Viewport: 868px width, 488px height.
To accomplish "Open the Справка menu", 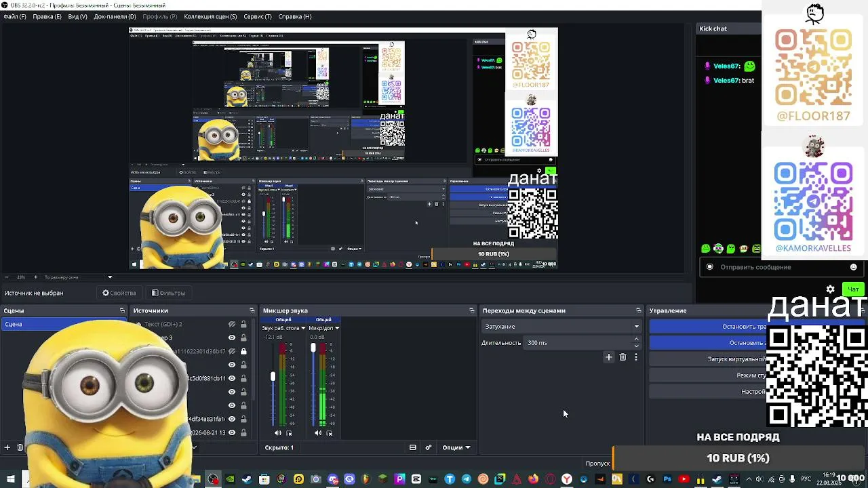I will tap(295, 16).
